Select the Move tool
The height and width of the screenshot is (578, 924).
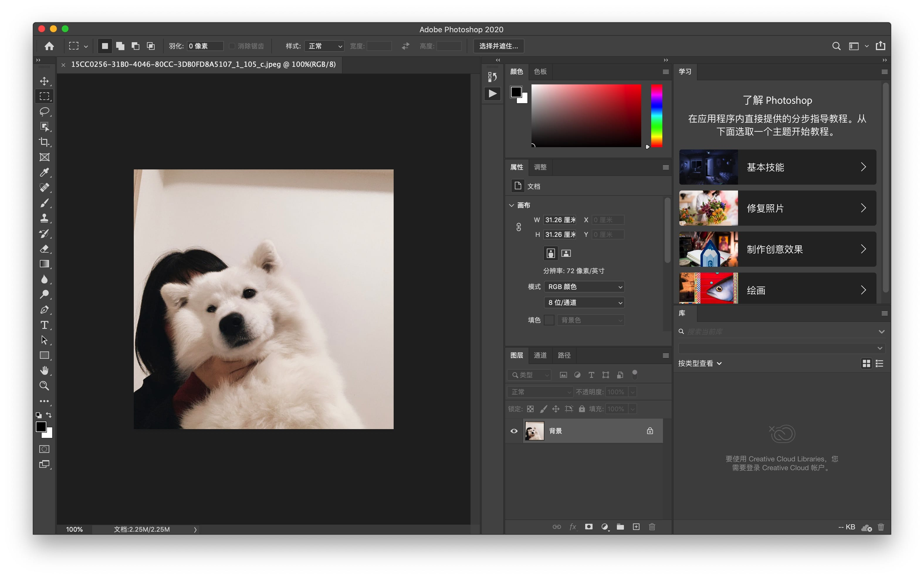(x=45, y=81)
